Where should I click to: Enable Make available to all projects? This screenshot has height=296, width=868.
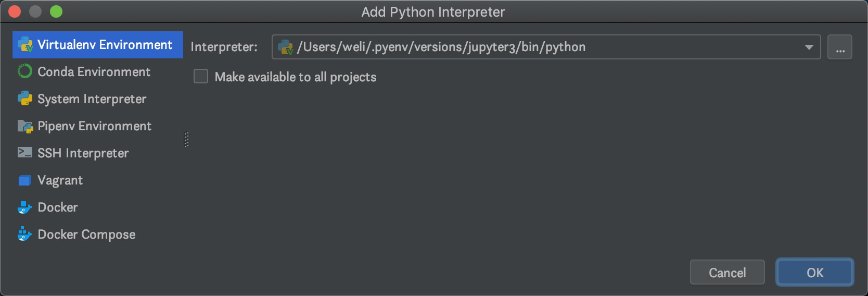201,77
